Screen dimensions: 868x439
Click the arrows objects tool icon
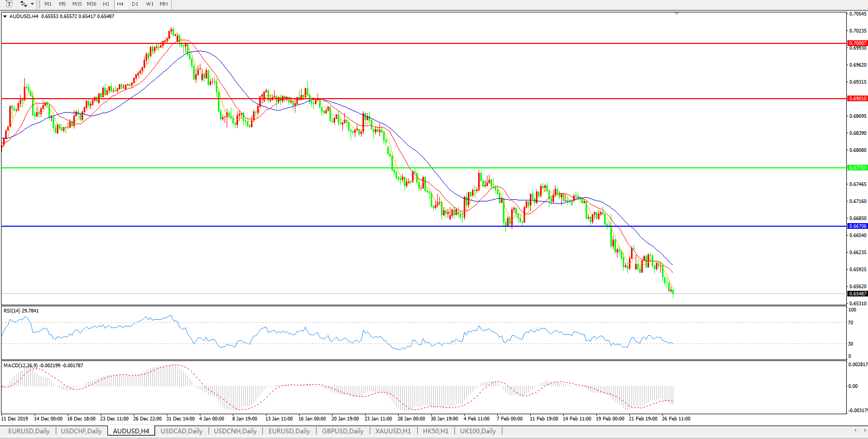(23, 4)
